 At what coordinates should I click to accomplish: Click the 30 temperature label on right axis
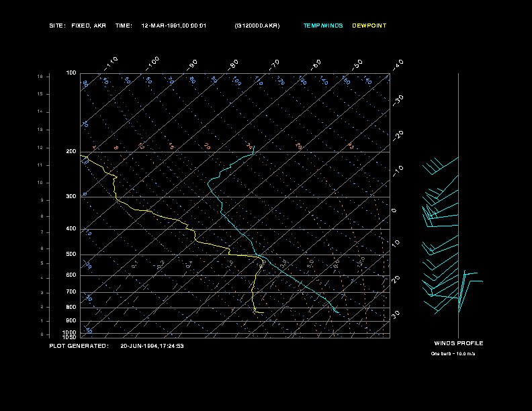coord(396,314)
